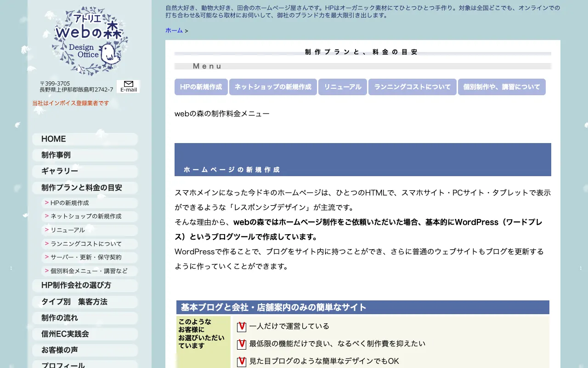Screen dimensions: 588x368
Task: Open sidebar sub-item ネットショップの新規作成
Action: (90, 216)
